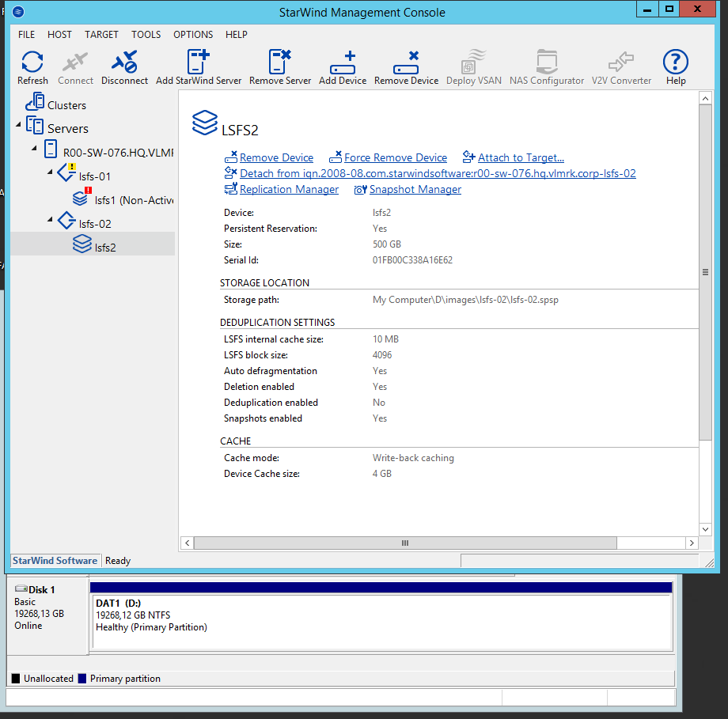Click the Add Device toolbar icon
Viewport: 728px width, 719px height.
pyautogui.click(x=343, y=62)
